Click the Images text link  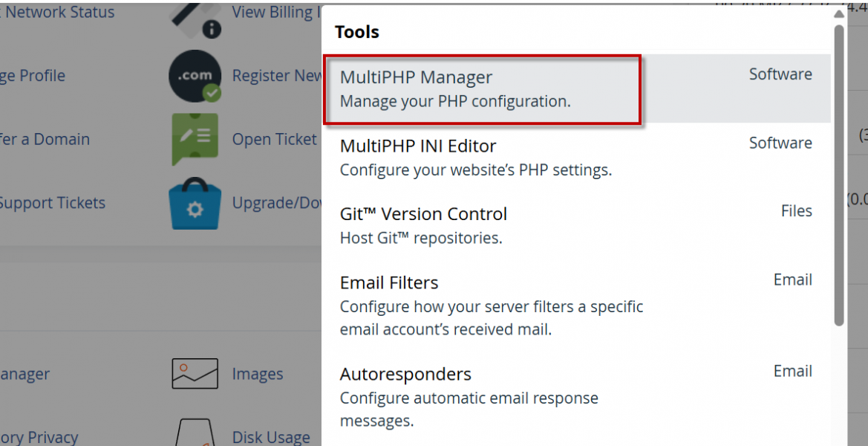[257, 374]
